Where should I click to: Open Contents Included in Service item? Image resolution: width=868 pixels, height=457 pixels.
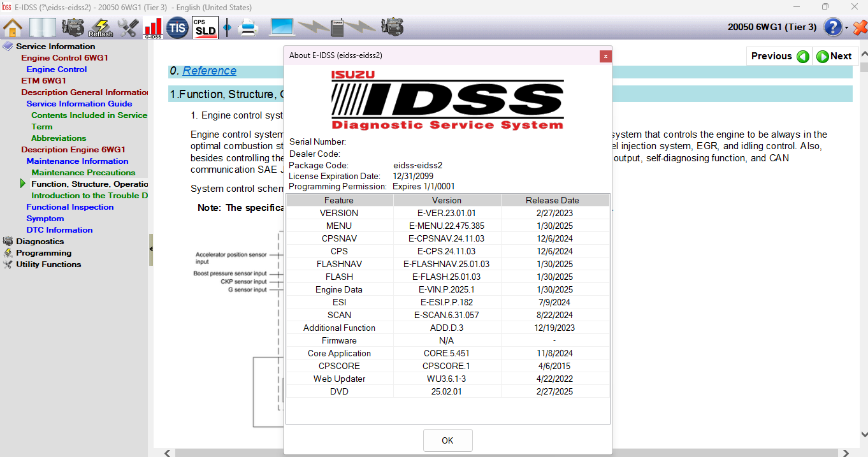tap(89, 115)
